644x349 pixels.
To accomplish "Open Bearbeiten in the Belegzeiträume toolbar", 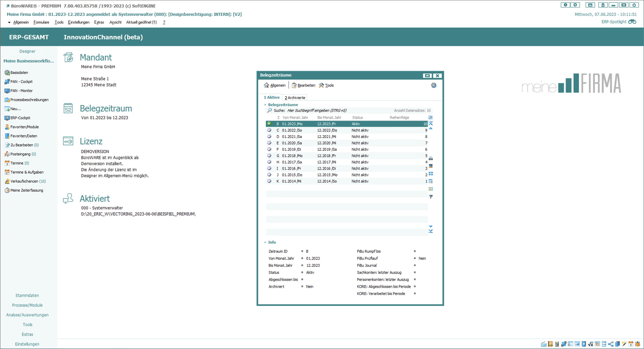I will [304, 85].
